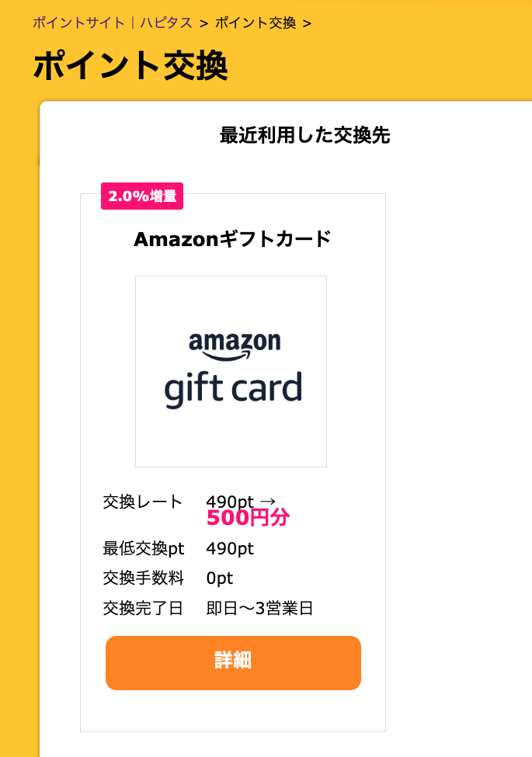532x757 pixels.
Task: Open 詳細 for the Amazon gift card
Action: [233, 662]
